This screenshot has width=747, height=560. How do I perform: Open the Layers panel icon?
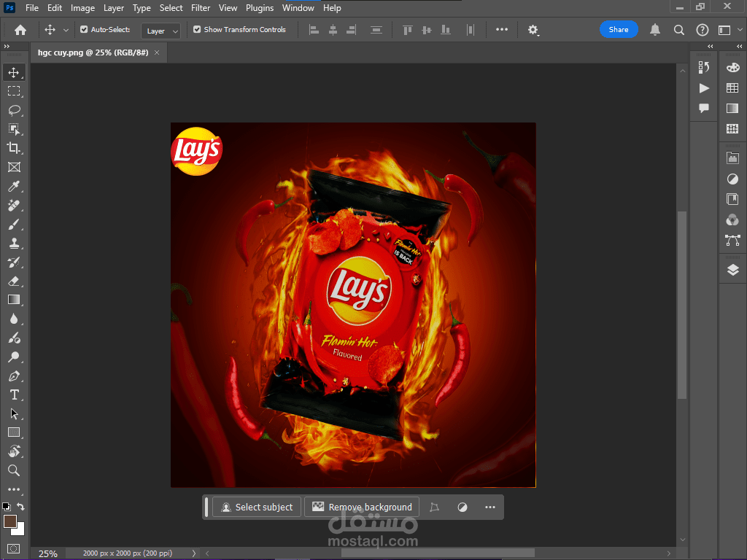point(732,270)
